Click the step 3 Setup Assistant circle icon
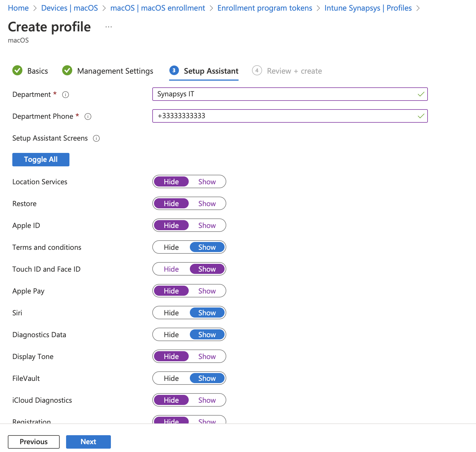476x452 pixels. click(x=174, y=71)
